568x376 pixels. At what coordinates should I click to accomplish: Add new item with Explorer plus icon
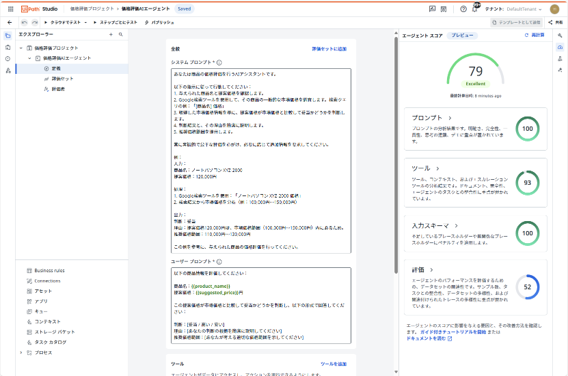coord(111,34)
